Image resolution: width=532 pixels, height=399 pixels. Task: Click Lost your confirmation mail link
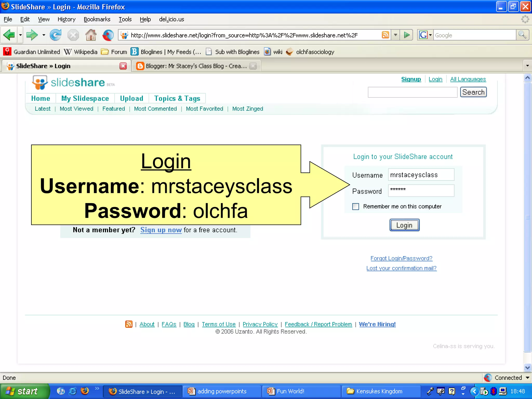pos(401,268)
